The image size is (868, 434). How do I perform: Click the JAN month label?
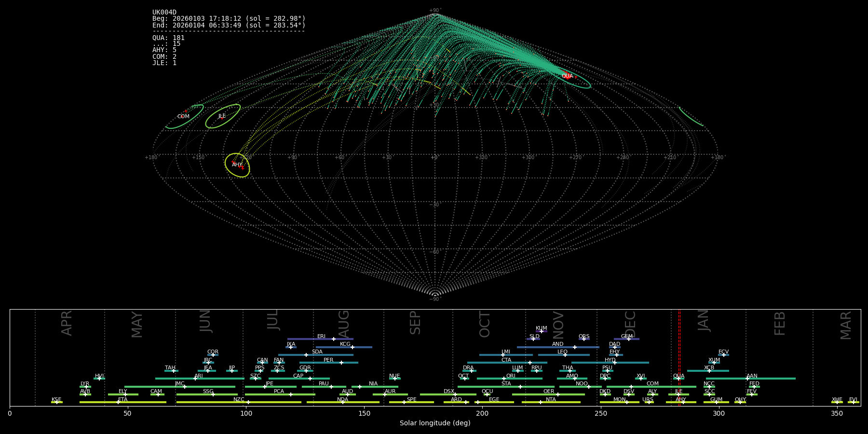point(703,321)
